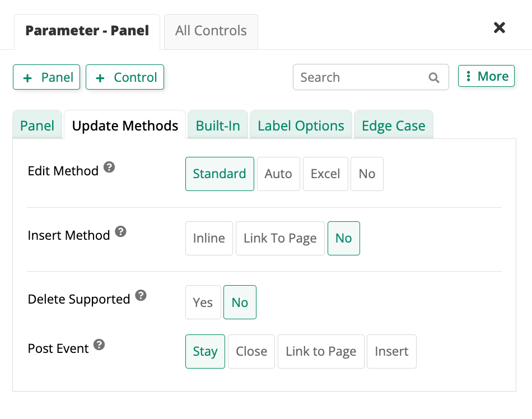Switch to the All Controls tab
The width and height of the screenshot is (532, 419).
[x=211, y=31]
